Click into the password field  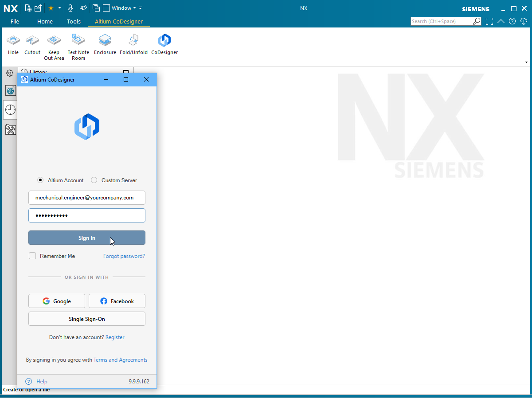[x=87, y=215]
